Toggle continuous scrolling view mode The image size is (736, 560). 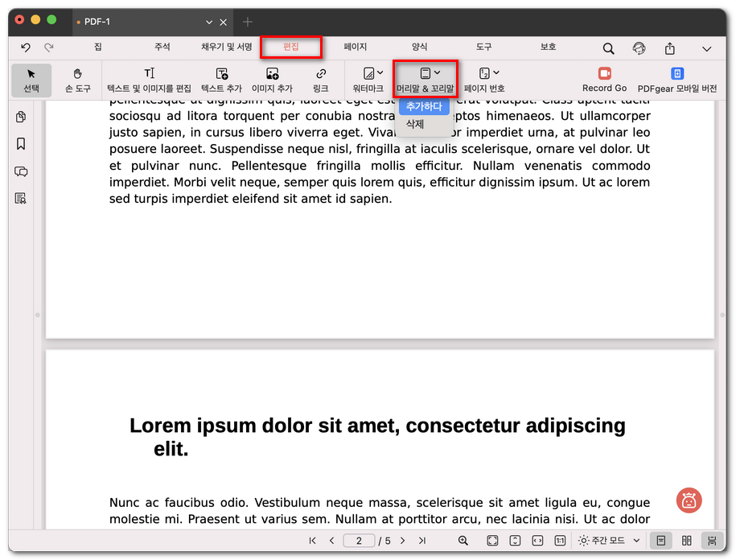click(712, 541)
